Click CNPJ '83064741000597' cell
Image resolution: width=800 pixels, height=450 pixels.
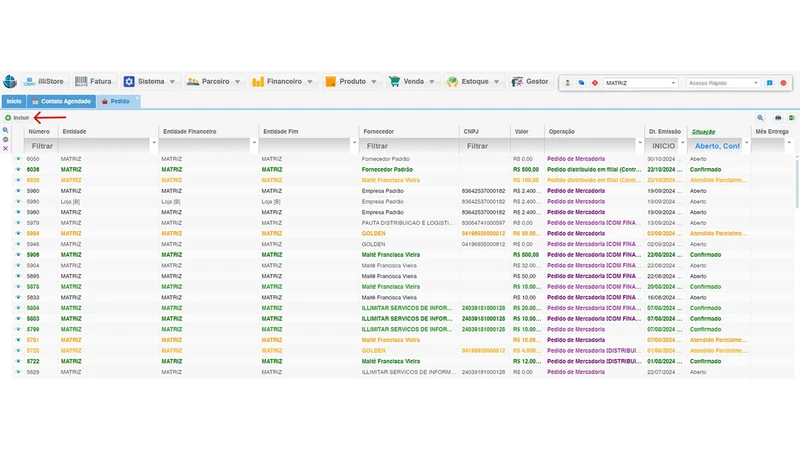(x=484, y=223)
